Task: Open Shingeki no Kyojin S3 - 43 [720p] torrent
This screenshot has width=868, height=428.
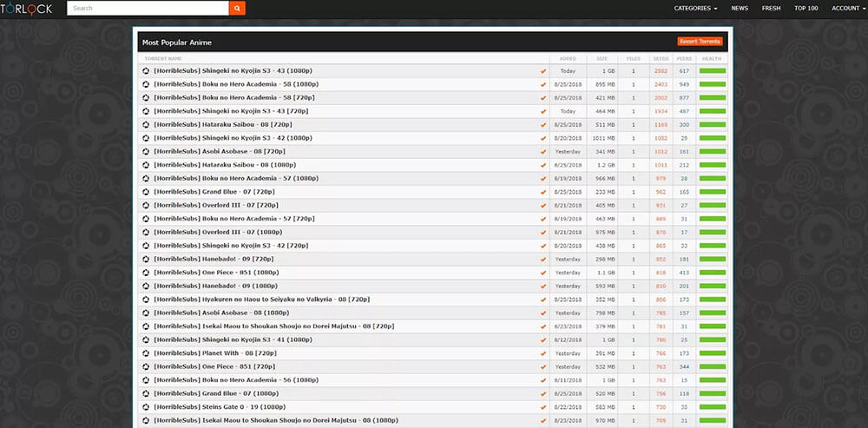Action: click(231, 111)
